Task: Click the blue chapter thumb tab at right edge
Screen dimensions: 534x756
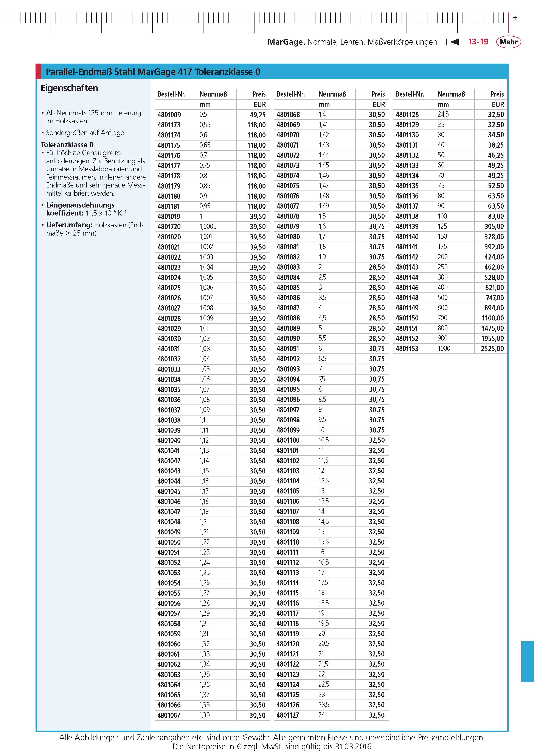Action: coord(527,662)
